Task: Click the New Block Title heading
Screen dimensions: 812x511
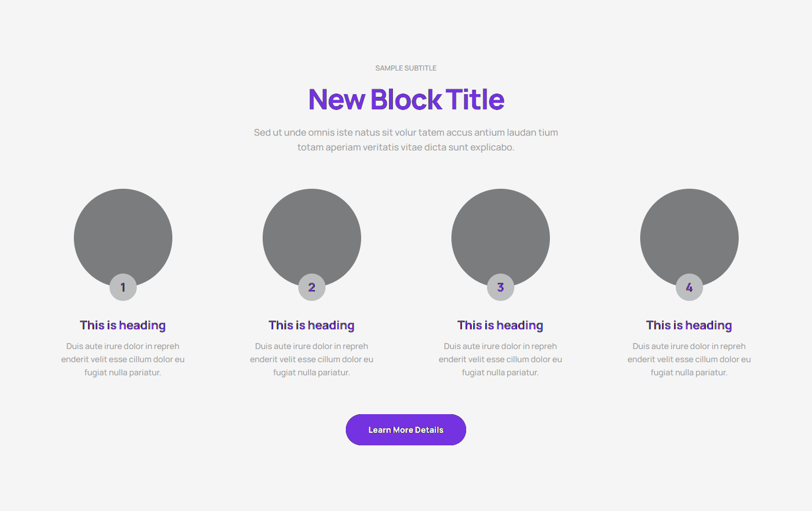Action: 406,100
